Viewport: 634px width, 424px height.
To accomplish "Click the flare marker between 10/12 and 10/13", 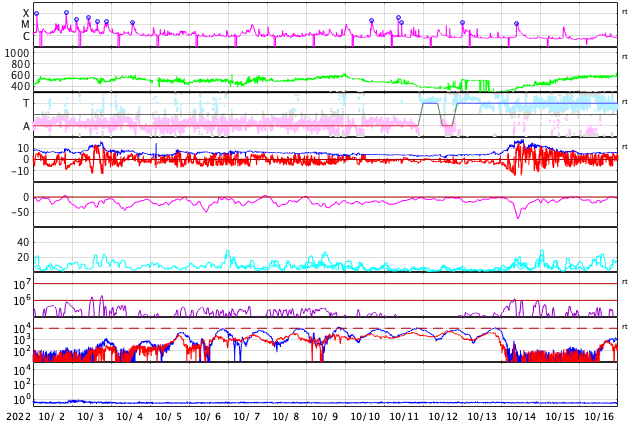I will [x=463, y=23].
